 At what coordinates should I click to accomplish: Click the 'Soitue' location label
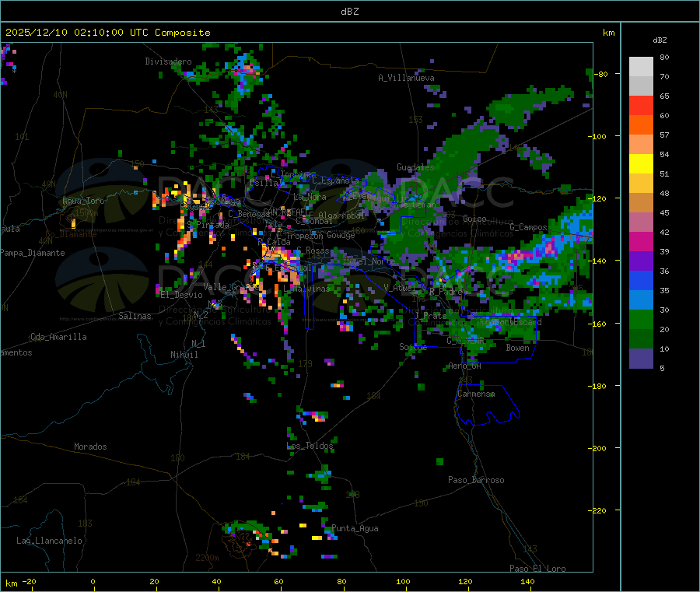(x=414, y=347)
